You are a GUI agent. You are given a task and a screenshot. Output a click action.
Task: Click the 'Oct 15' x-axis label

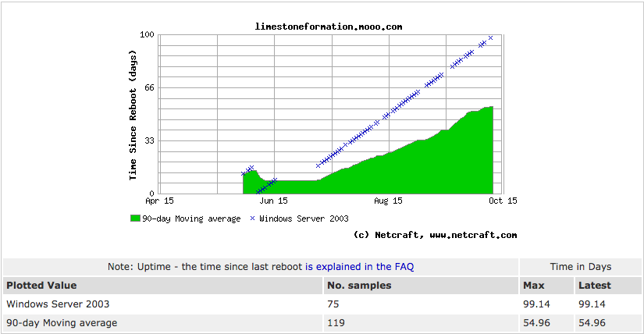coord(503,201)
